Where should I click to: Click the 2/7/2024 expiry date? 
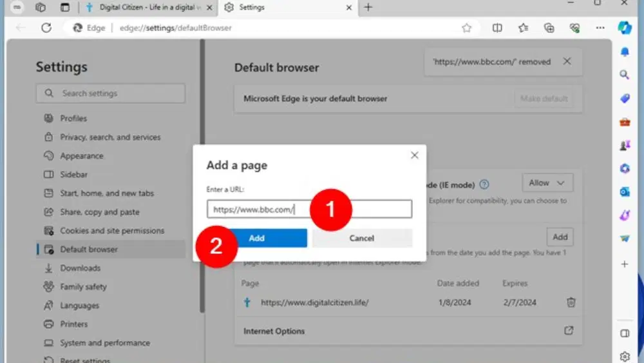tap(520, 302)
